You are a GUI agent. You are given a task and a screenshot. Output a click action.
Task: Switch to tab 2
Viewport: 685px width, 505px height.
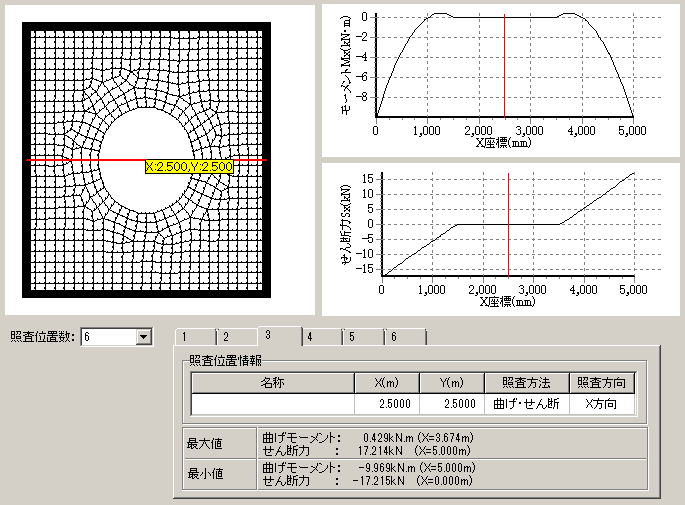(226, 337)
